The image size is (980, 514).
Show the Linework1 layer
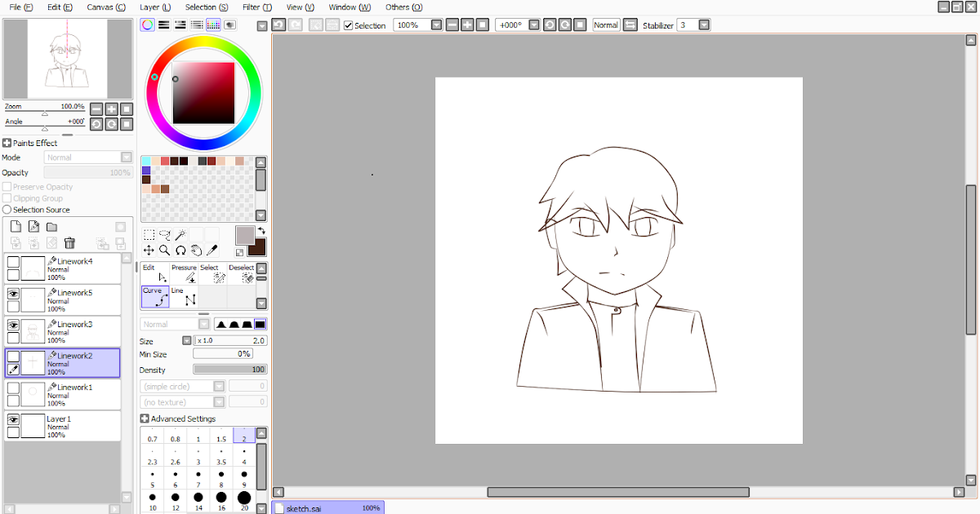[x=13, y=388]
